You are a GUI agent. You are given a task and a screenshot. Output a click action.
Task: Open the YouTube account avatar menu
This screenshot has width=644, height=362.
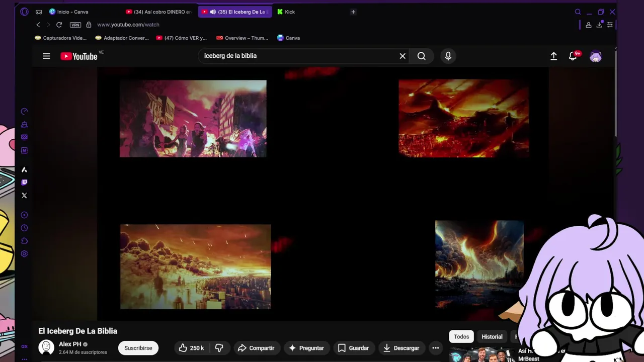point(596,56)
